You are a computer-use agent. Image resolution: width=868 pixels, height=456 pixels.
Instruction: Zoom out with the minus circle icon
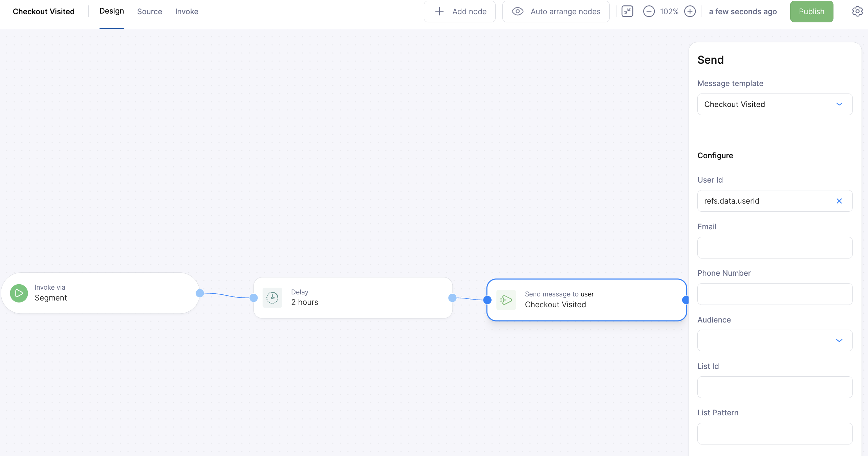point(649,12)
